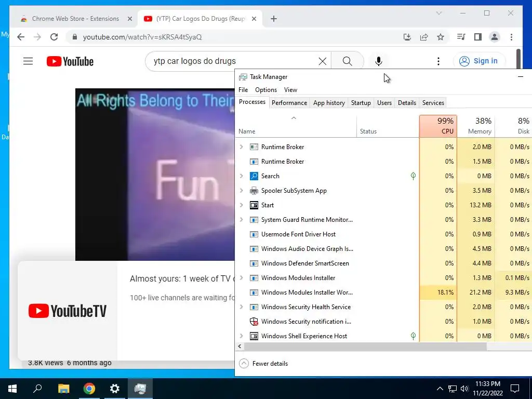Screen dimensions: 532x399
Task: Open File Explorer from the taskbar
Action: point(63,389)
